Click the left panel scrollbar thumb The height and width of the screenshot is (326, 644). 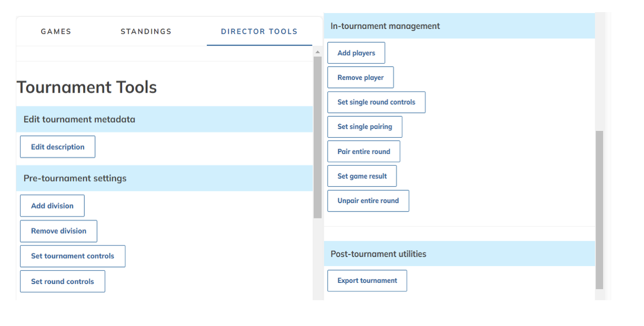pos(317,137)
